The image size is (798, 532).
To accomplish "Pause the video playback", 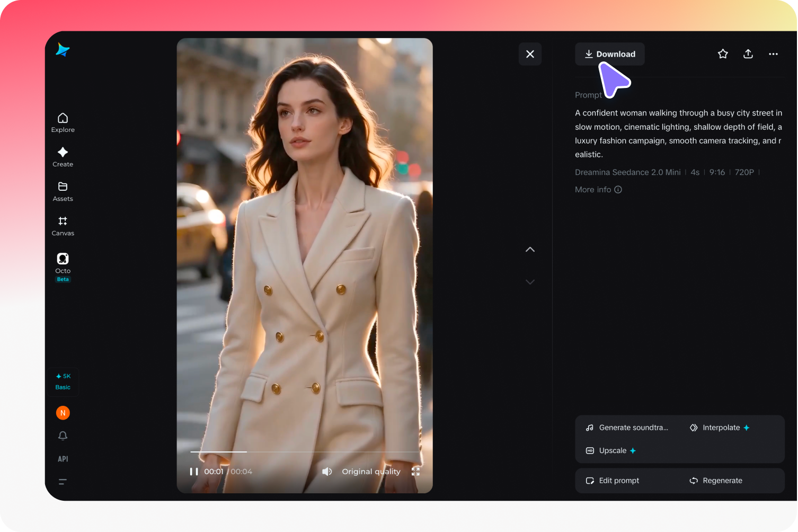I will [x=194, y=472].
